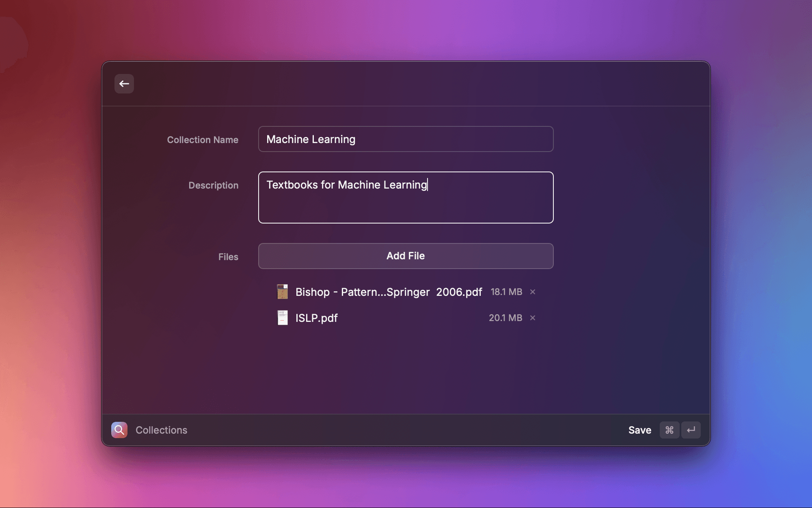
Task: Click the back arrow button
Action: click(124, 84)
